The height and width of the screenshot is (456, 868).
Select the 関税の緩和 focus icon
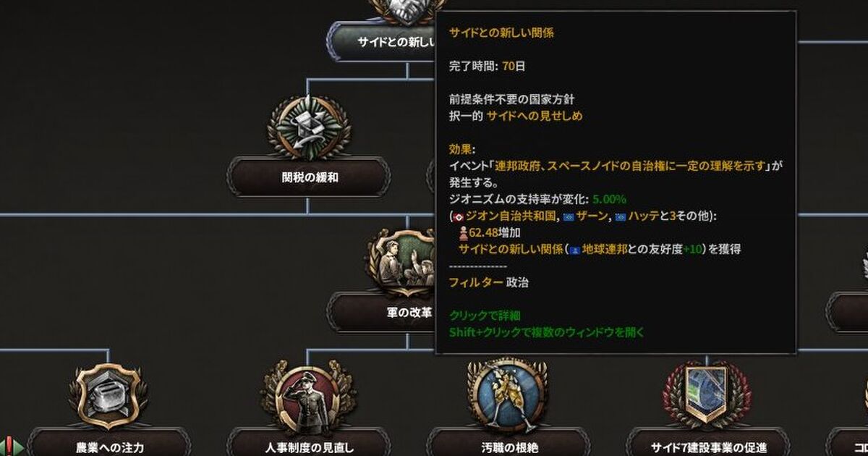[x=309, y=127]
